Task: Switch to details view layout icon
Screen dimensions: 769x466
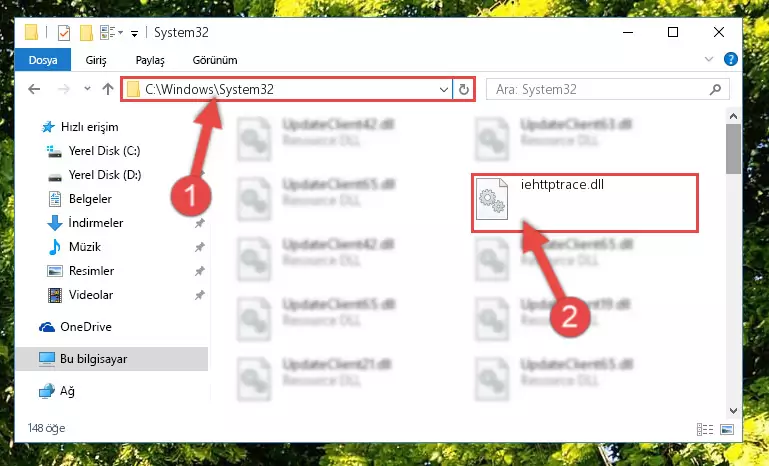Action: tap(705, 430)
